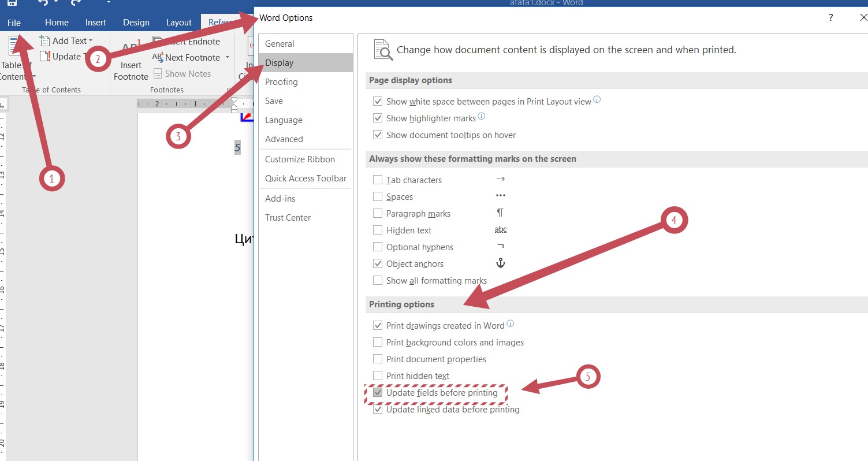Image resolution: width=868 pixels, height=461 pixels.
Task: Click the Undo arrow icon
Action: point(42,3)
